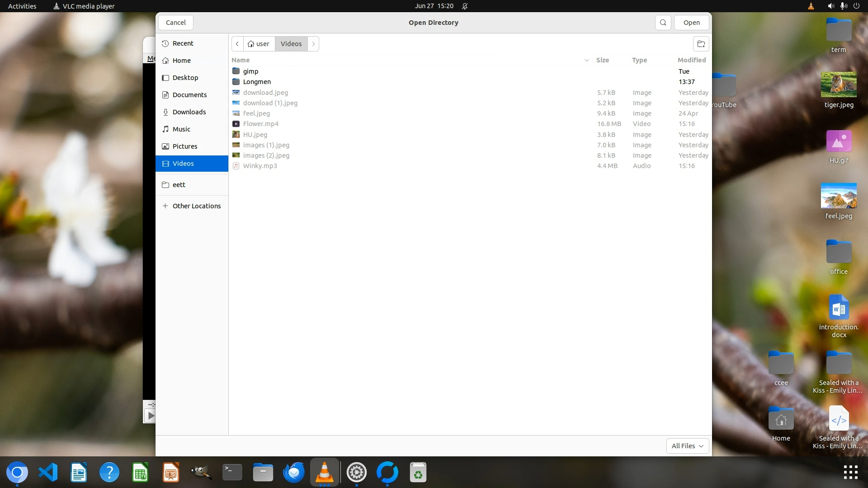
Task: Toggle sort order arrow in Name column
Action: pyautogui.click(x=586, y=60)
